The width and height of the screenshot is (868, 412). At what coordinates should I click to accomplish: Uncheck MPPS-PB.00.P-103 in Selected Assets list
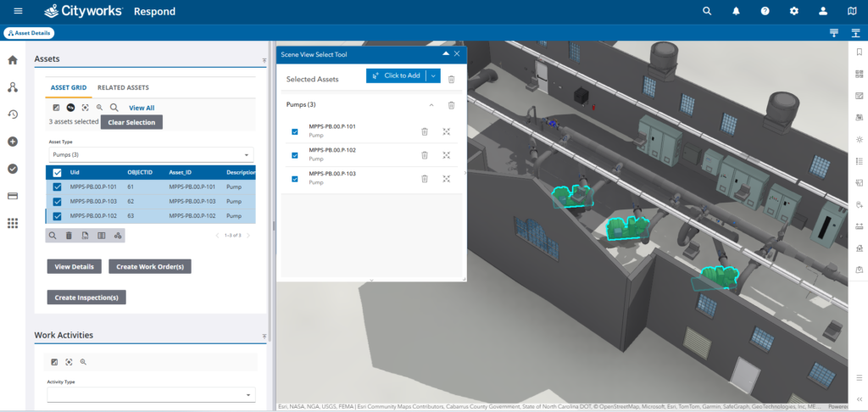pos(294,179)
